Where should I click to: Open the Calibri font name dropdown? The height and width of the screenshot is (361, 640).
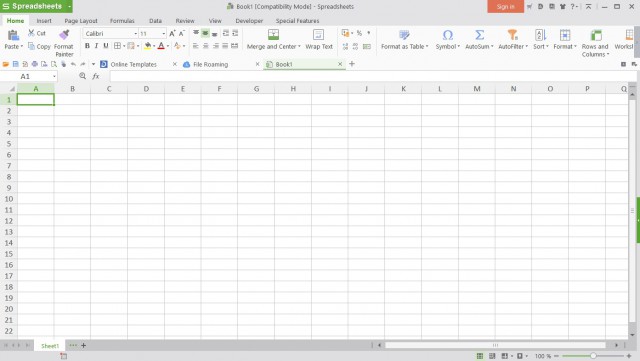pyautogui.click(x=136, y=33)
